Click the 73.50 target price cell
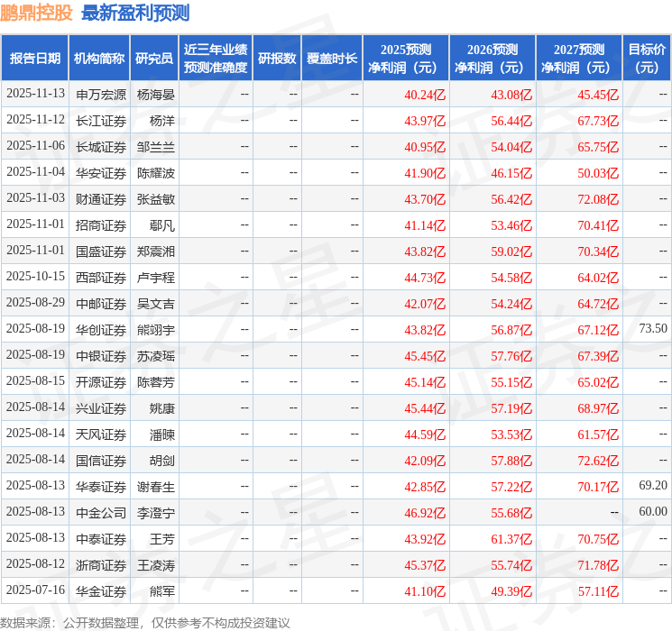This screenshot has width=672, height=631. [x=652, y=329]
